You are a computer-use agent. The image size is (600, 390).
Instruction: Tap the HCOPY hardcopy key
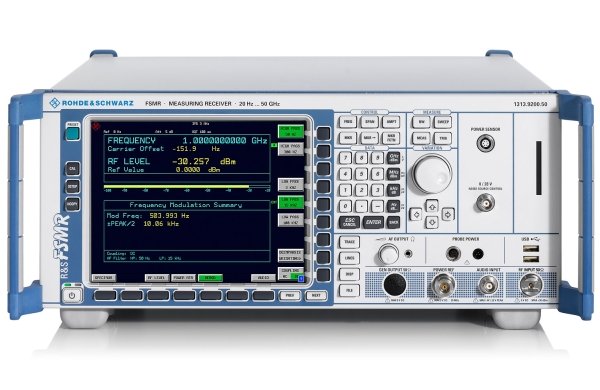click(72, 204)
